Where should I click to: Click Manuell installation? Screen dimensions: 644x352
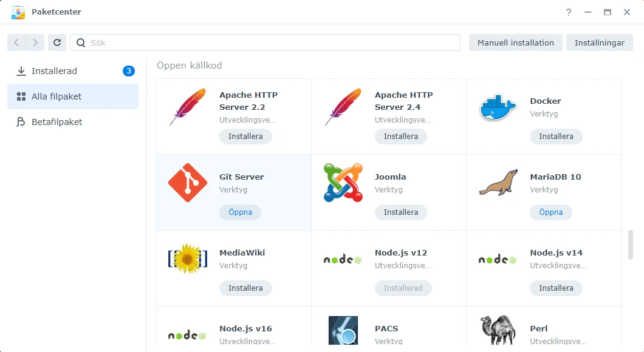(x=515, y=42)
